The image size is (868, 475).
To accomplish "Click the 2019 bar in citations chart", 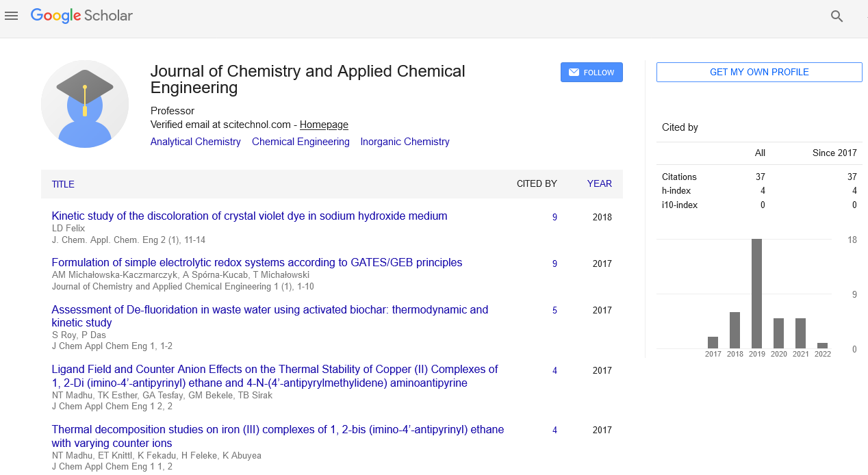I will coord(757,294).
